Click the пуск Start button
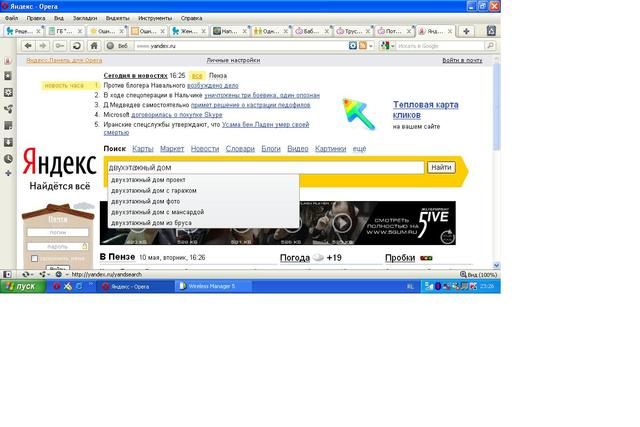 (23, 286)
